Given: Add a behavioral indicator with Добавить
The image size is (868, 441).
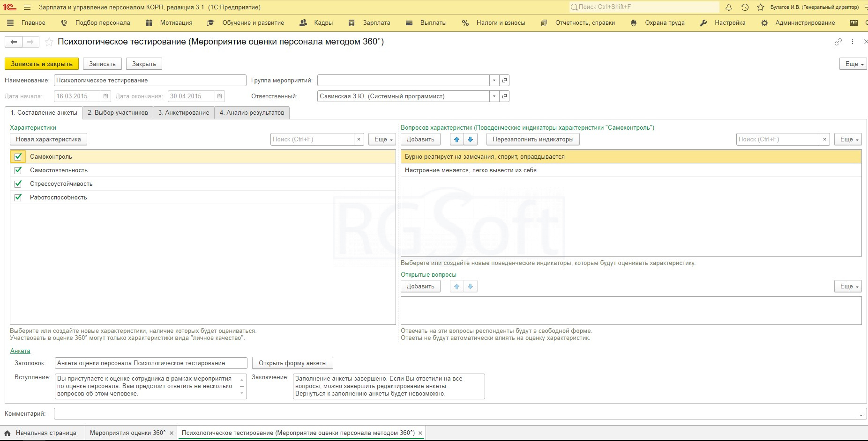Looking at the screenshot, I should click(420, 140).
